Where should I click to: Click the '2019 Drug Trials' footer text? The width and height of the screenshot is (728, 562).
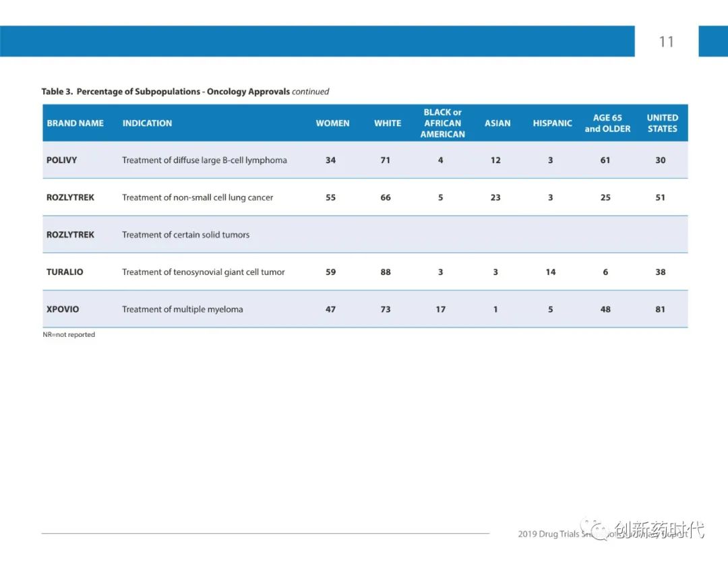tap(548, 534)
